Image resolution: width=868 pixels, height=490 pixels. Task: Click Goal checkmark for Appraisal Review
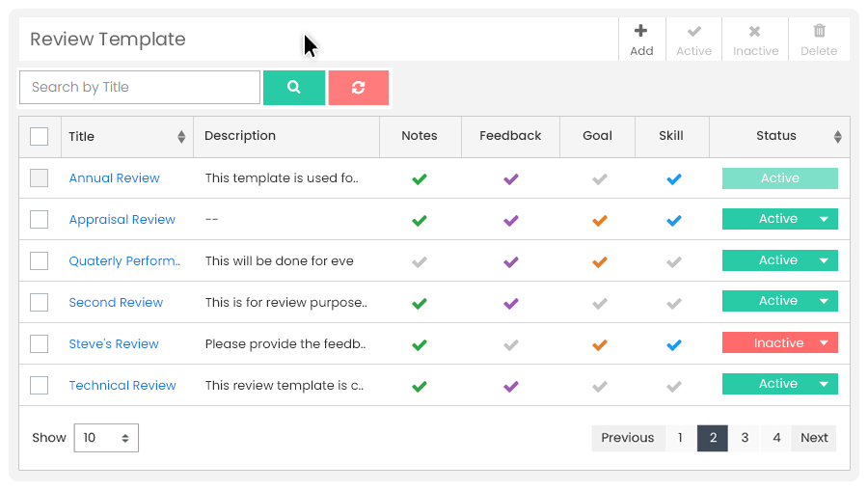point(600,220)
